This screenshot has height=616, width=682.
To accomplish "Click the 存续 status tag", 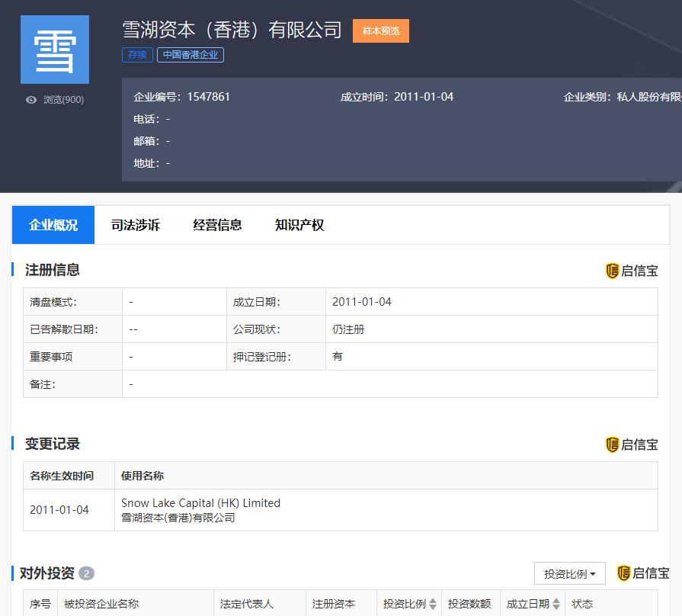I will pyautogui.click(x=137, y=55).
